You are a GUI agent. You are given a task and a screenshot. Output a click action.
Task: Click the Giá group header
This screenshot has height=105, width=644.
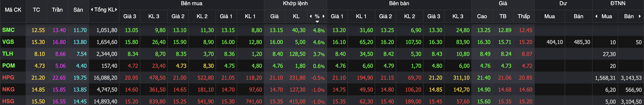click(x=503, y=4)
